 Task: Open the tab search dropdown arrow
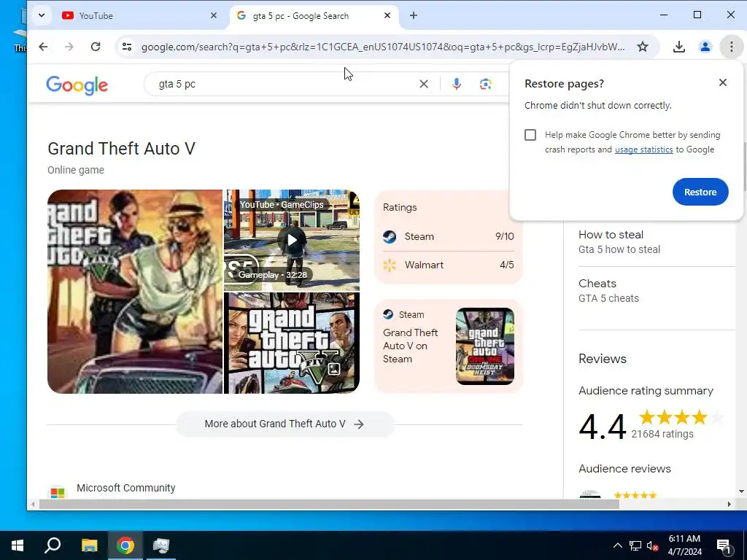pyautogui.click(x=42, y=15)
